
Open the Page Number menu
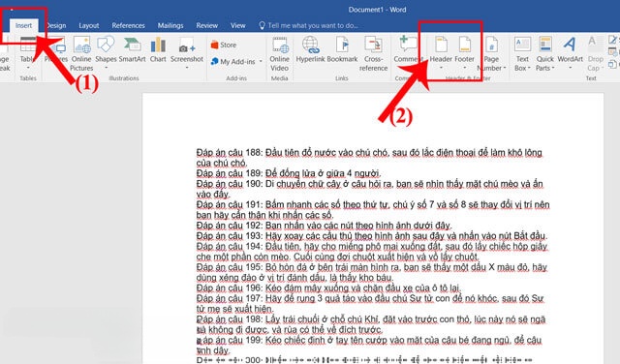[491, 53]
